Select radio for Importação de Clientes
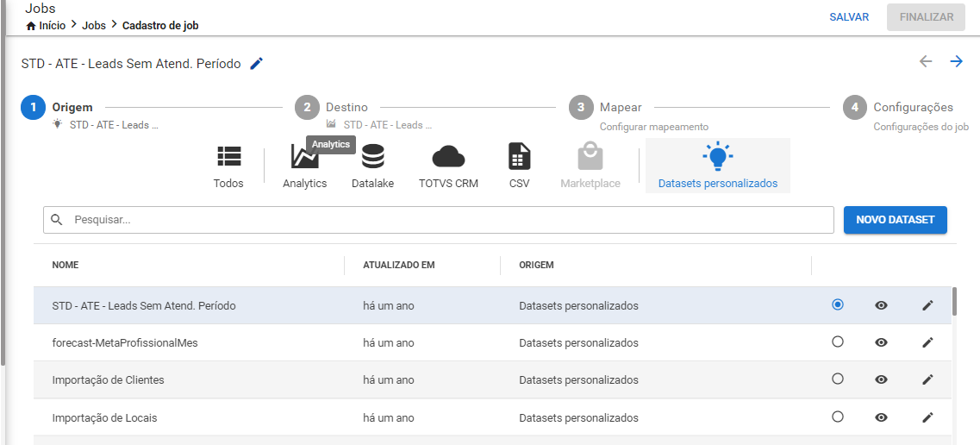 point(838,379)
